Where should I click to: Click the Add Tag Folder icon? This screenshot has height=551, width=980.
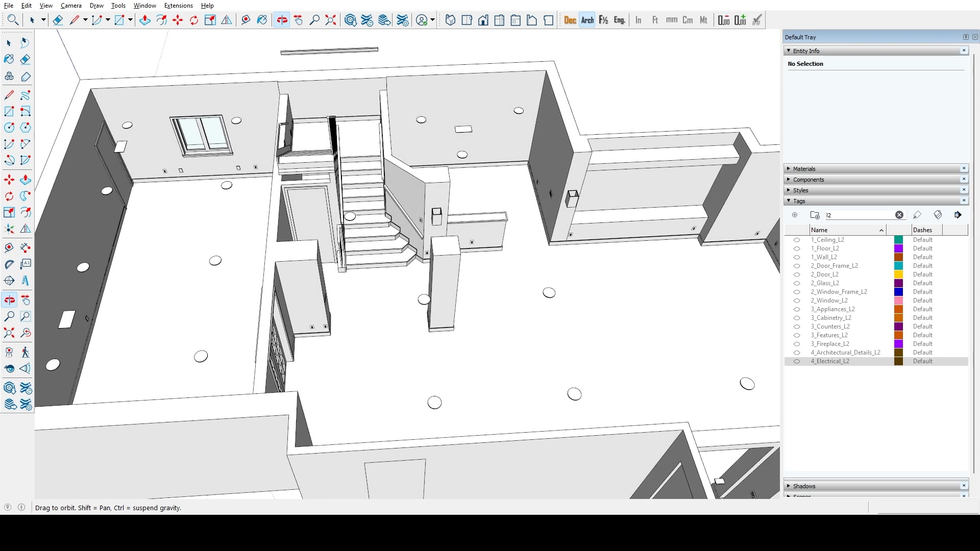(815, 215)
